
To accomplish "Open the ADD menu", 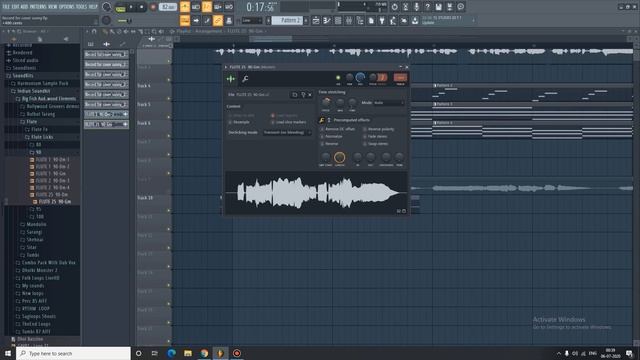I will tap(24, 7).
